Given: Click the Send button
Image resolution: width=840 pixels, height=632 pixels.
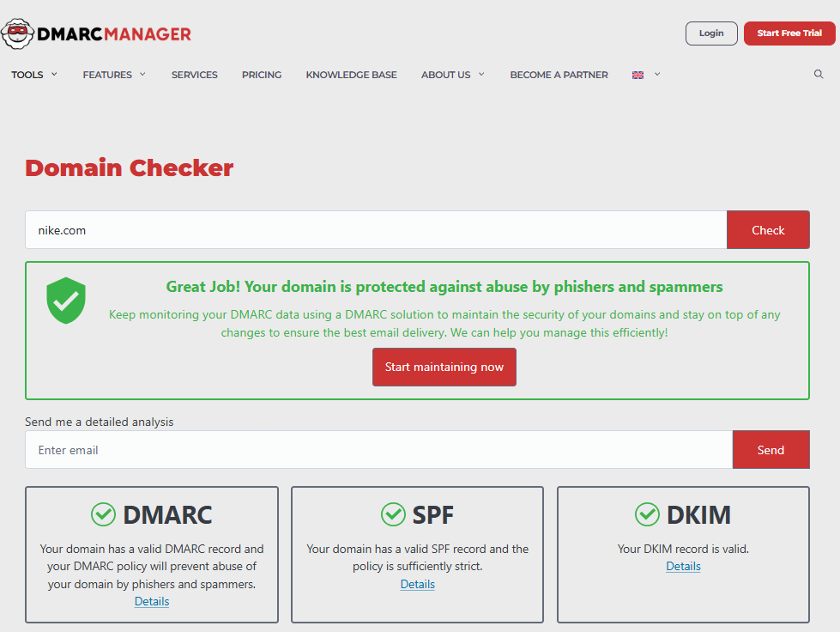Looking at the screenshot, I should (x=771, y=450).
